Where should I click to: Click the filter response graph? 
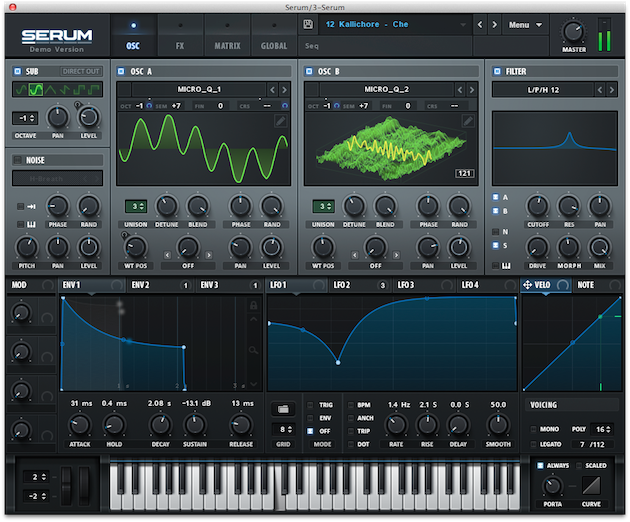[554, 148]
